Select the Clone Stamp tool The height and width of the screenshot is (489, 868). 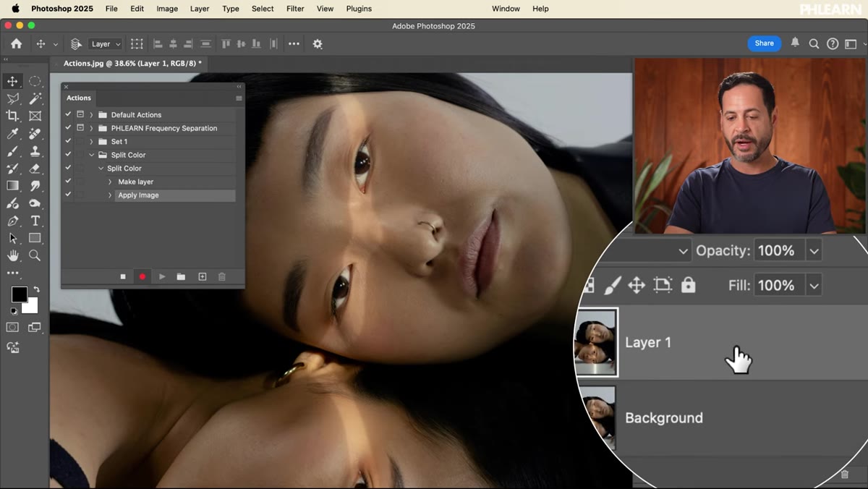coord(35,151)
